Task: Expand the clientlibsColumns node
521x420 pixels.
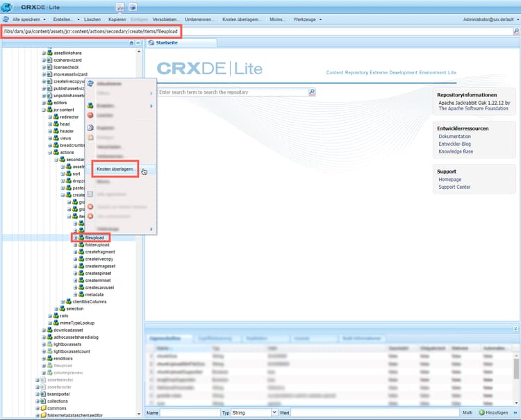Action: (63, 302)
